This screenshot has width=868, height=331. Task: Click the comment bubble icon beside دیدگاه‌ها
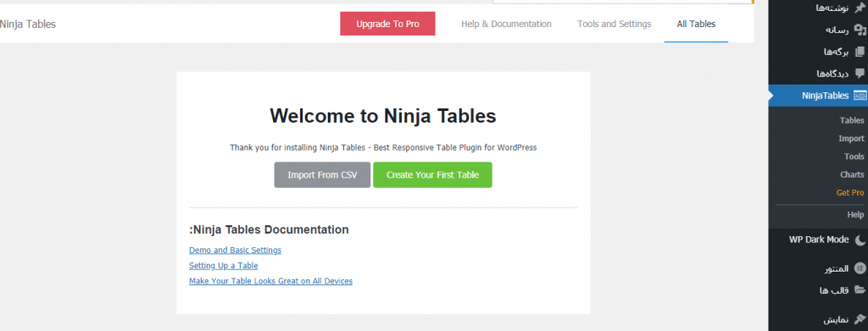tap(860, 74)
